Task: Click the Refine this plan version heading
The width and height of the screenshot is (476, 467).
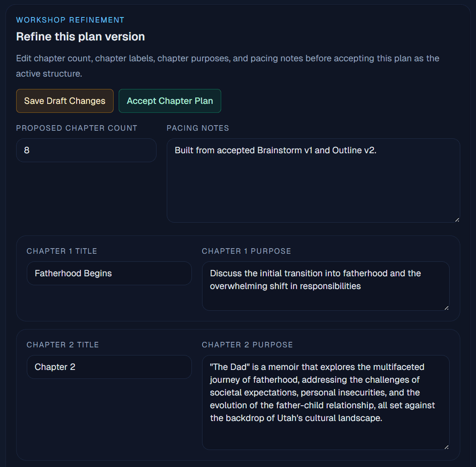Action: point(80,37)
